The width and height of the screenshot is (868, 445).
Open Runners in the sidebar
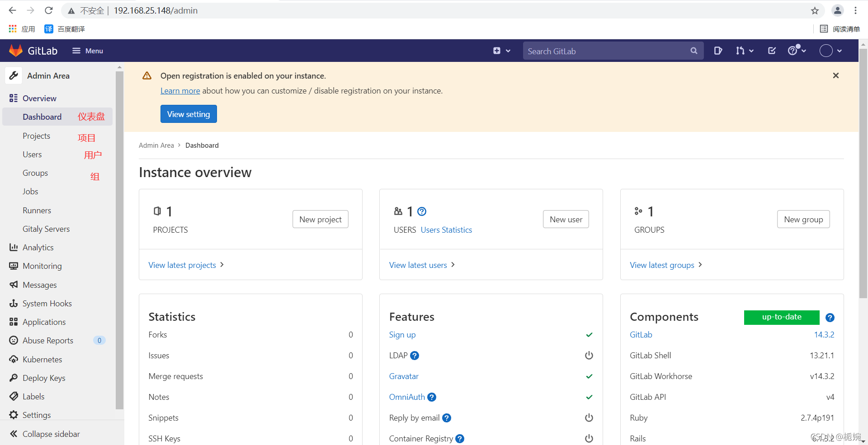coord(37,211)
